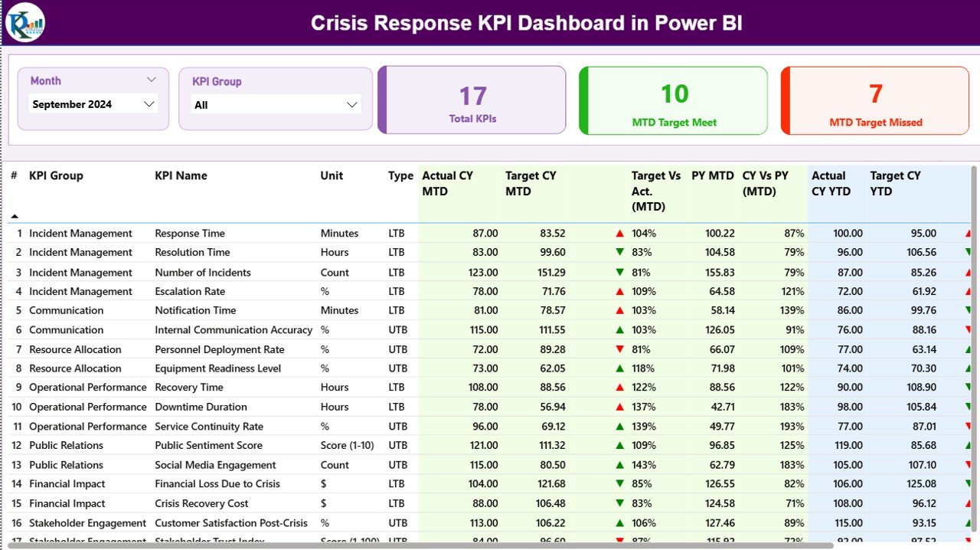Viewport: 980px width, 550px height.
Task: Sort the table by the KPI Name header
Action: [181, 175]
